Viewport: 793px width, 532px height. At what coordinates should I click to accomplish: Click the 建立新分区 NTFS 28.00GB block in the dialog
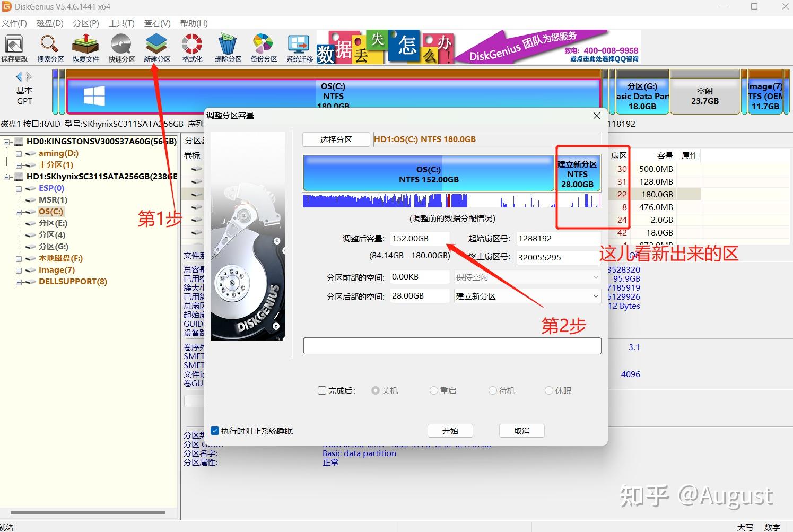578,173
